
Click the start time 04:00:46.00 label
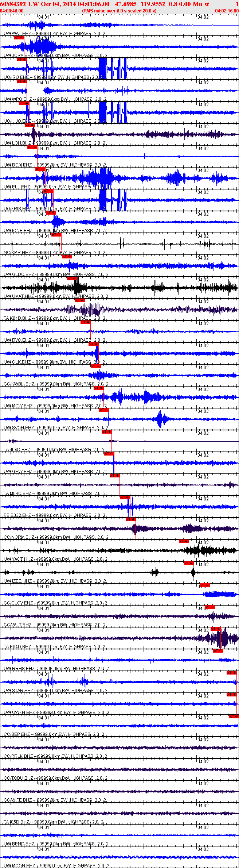click(12, 11)
